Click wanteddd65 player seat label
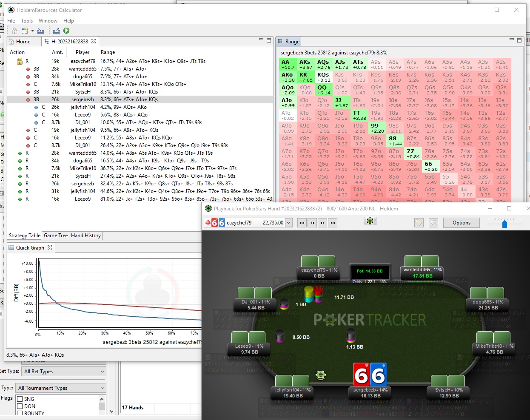 pos(423,272)
